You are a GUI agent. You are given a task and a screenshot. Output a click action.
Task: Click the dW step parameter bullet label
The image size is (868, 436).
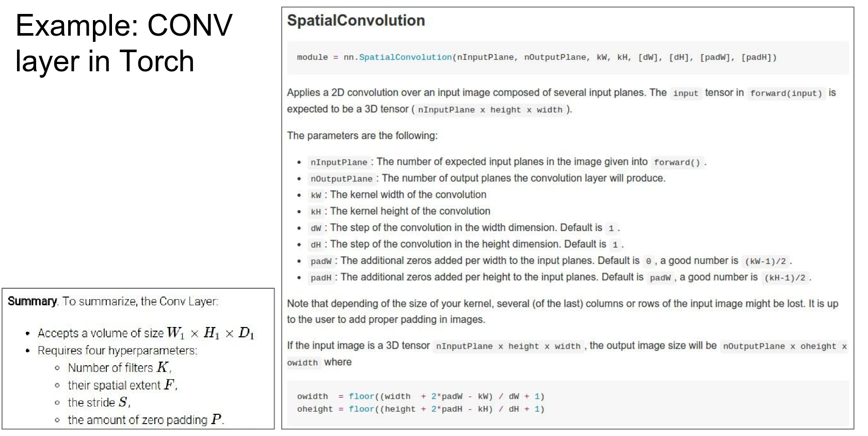click(316, 228)
